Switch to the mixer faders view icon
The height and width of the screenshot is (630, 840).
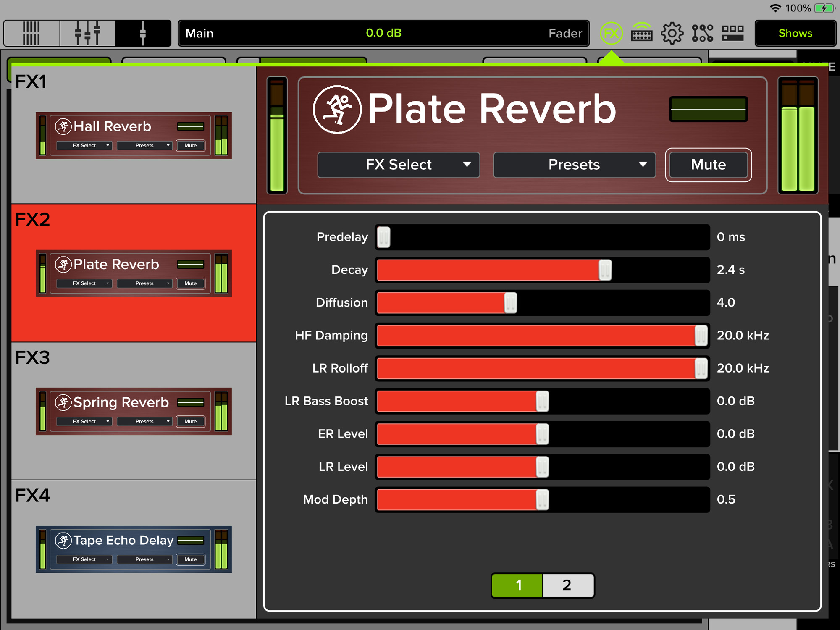coord(87,33)
